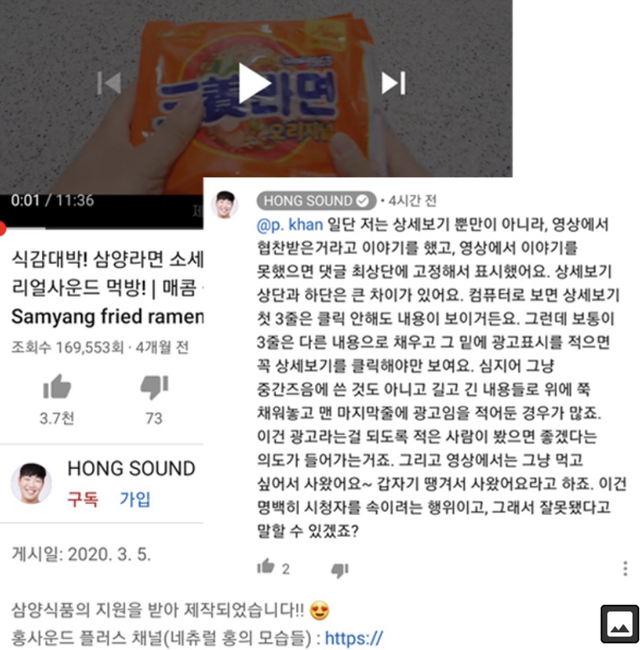Open the image icon at bottom right

tap(620, 624)
